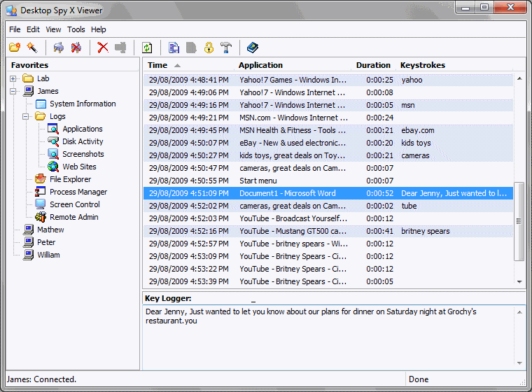Select the YouTube - Mustang GT500 row
This screenshot has height=392, width=532.
[328, 231]
